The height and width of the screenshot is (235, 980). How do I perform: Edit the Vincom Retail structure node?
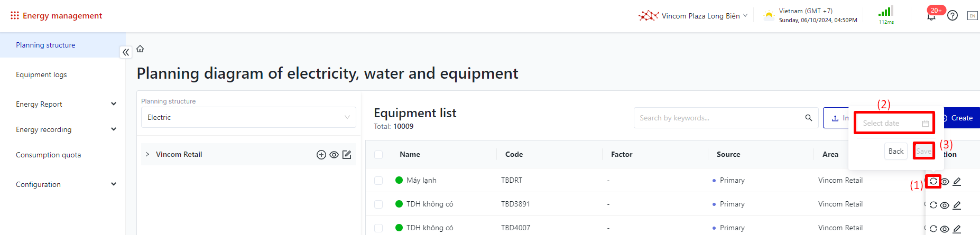(x=347, y=155)
